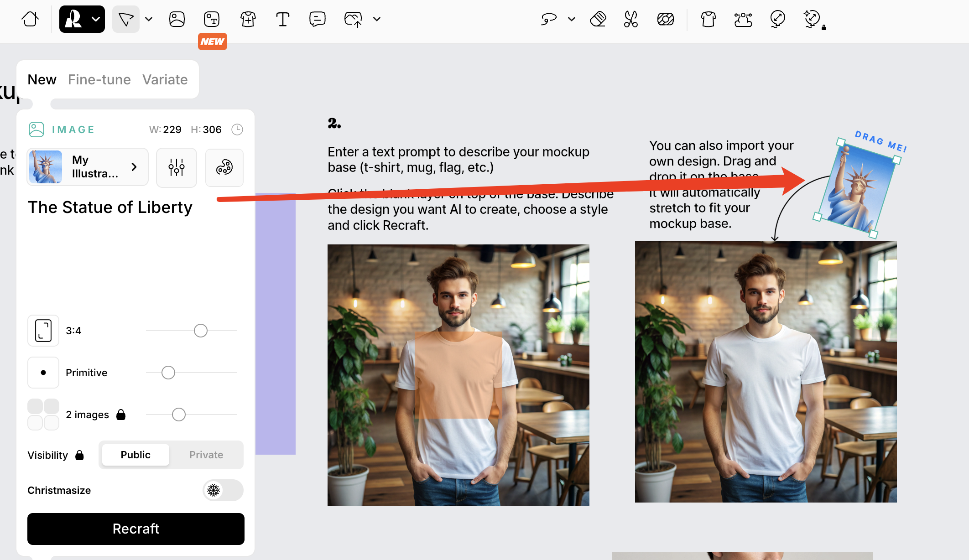Expand the My Illustration style selector

tap(88, 167)
